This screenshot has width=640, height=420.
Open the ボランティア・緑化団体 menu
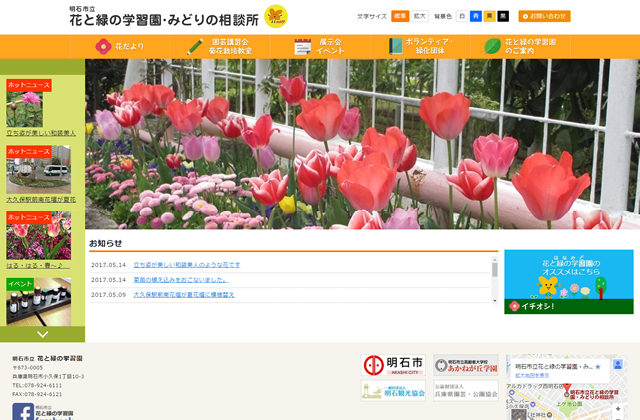pyautogui.click(x=420, y=47)
